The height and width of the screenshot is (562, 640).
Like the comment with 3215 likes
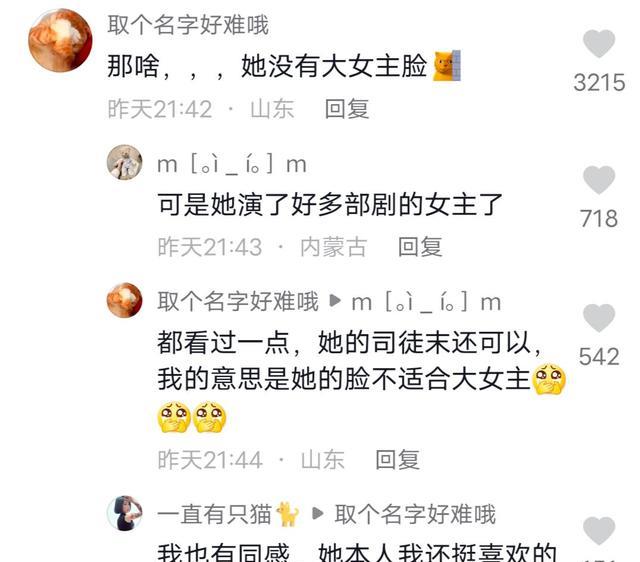[x=599, y=43]
